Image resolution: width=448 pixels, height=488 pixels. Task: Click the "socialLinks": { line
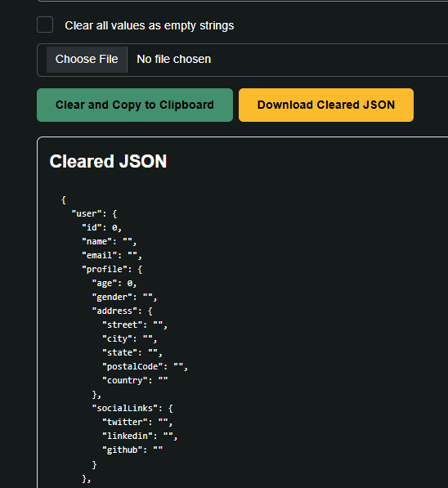132,409
